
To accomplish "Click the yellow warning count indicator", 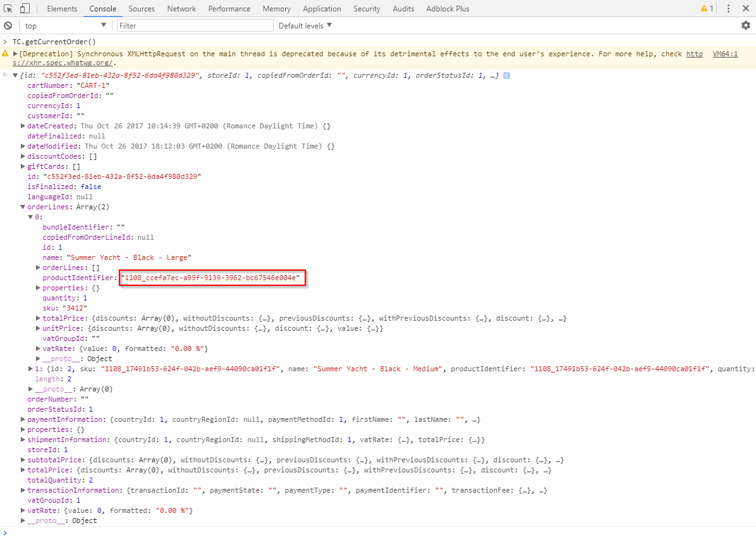I will (x=707, y=8).
